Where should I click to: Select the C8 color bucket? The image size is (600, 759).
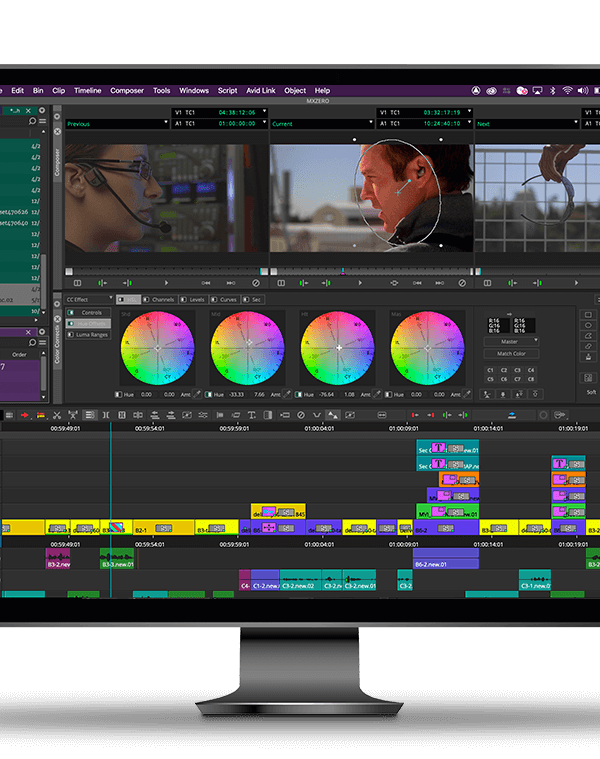531,379
